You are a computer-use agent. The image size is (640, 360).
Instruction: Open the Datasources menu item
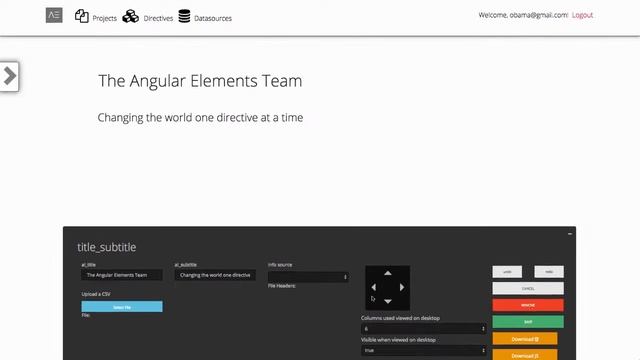point(213,18)
